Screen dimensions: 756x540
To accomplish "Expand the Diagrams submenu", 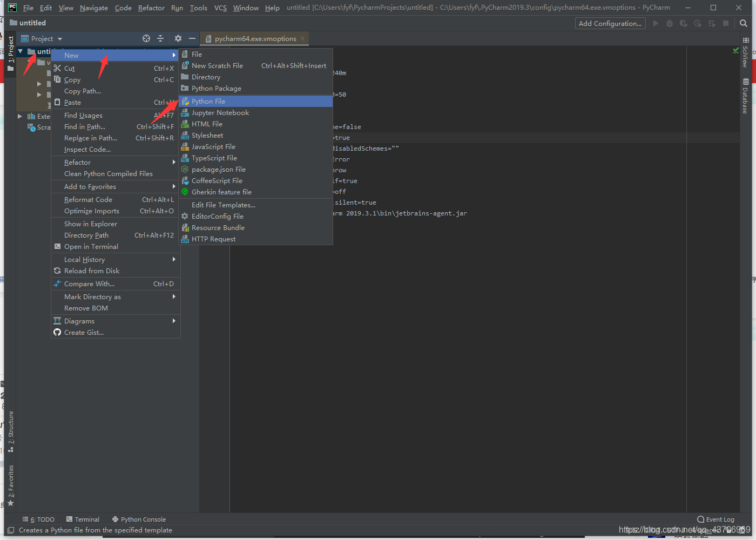I will tap(114, 321).
